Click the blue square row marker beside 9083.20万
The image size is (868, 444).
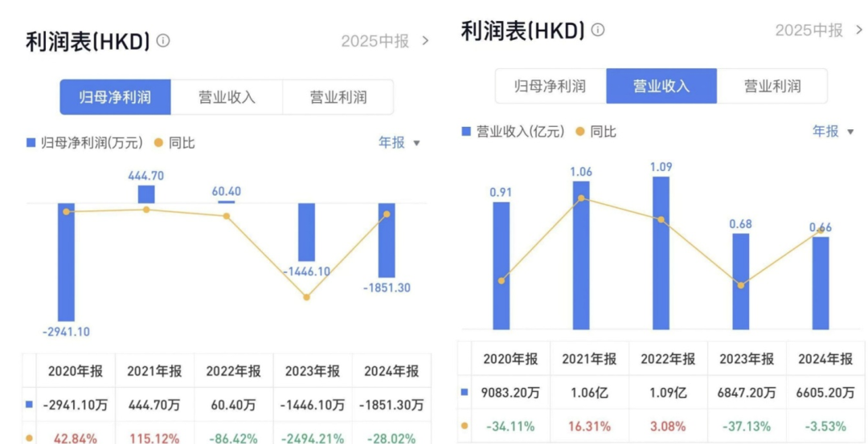[465, 393]
